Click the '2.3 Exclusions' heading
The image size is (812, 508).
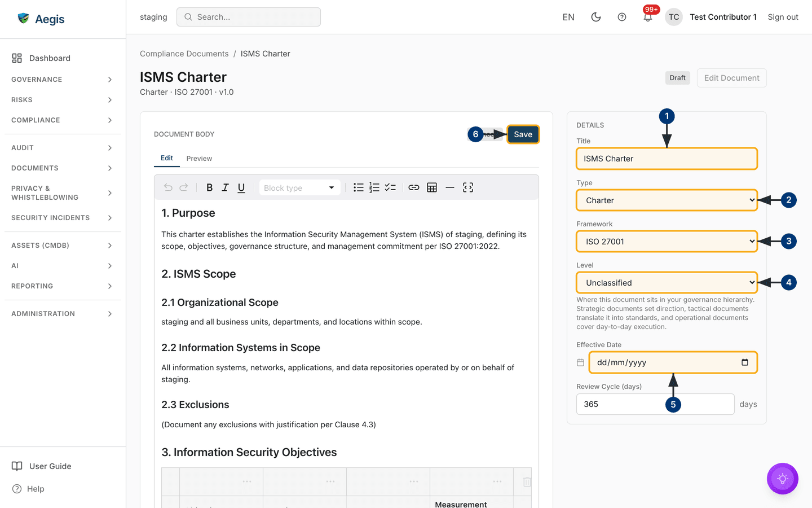(x=195, y=405)
